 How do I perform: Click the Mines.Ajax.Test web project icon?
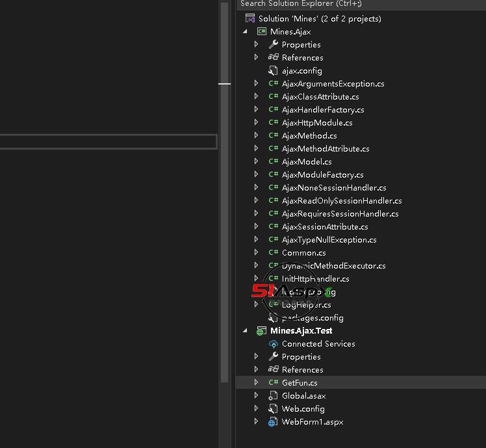[261, 330]
